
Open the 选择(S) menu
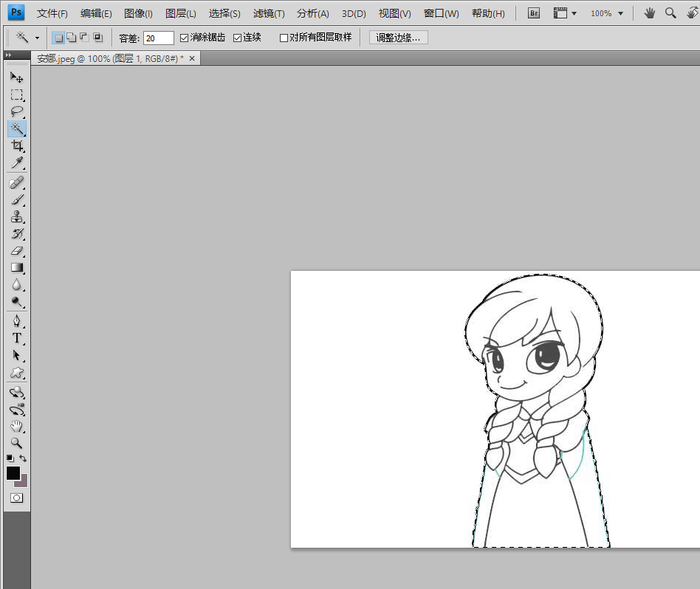(x=224, y=13)
